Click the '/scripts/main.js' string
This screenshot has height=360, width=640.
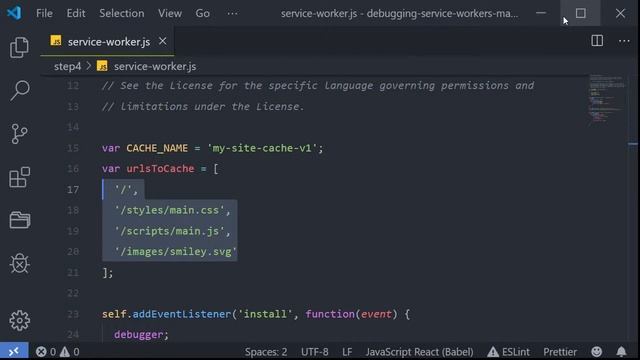tap(170, 231)
